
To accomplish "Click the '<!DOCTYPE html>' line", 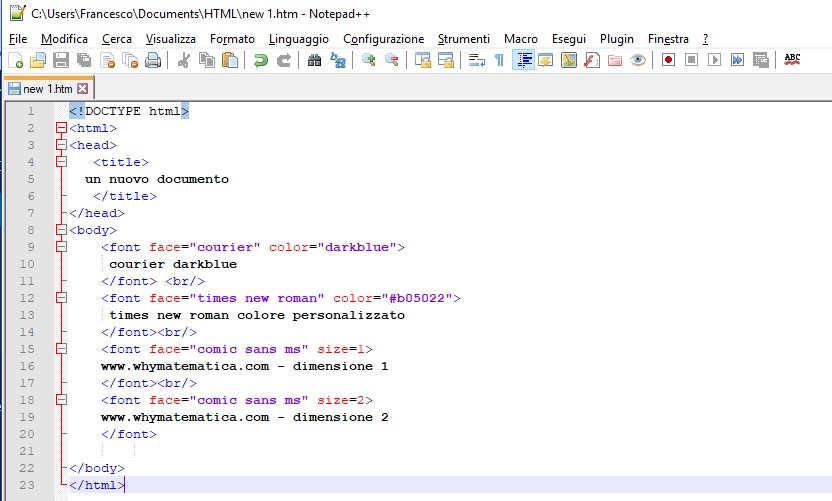I will pos(129,111).
